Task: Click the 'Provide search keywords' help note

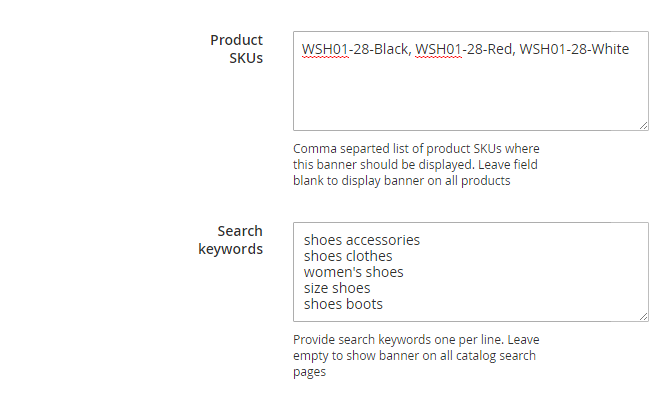Action: click(x=416, y=356)
